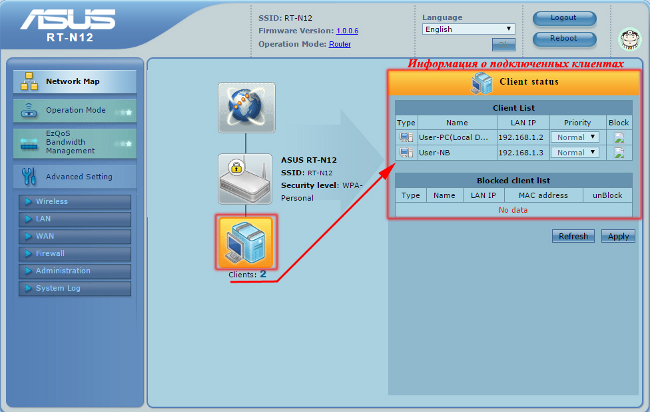Click the Apply button
Image resolution: width=650 pixels, height=412 pixels.
(x=618, y=236)
